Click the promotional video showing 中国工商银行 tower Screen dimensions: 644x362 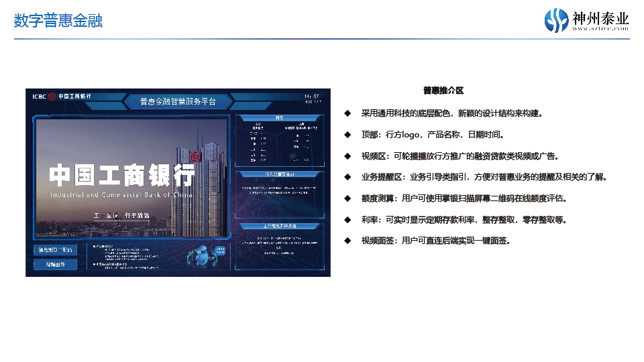pos(131,177)
